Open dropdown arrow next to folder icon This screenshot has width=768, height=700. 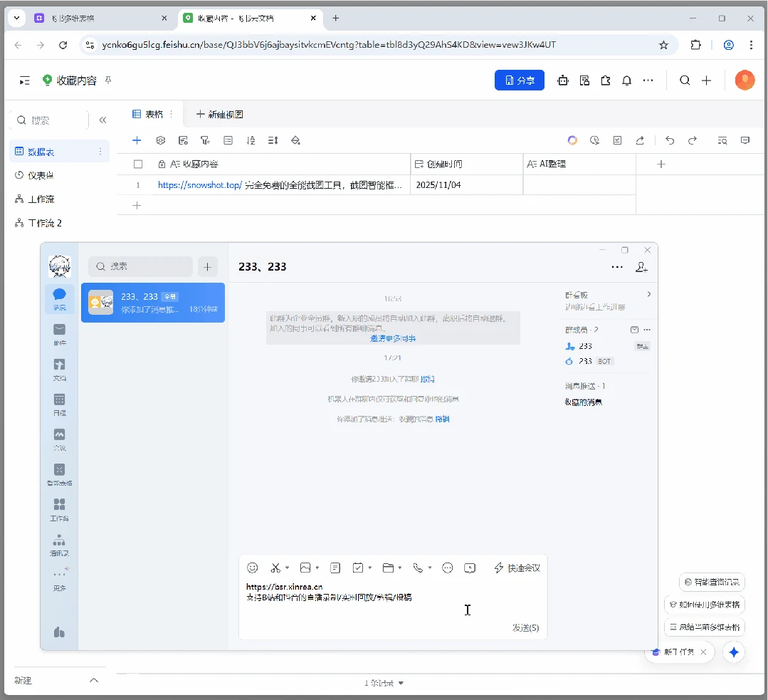(400, 568)
